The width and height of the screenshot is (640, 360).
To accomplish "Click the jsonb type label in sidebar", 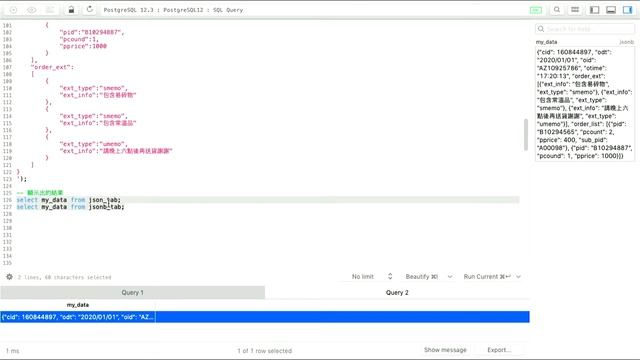I will 627,42.
